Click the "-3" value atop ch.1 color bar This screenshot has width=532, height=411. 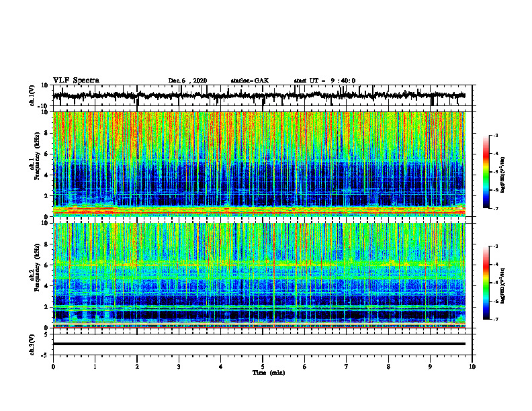click(495, 135)
